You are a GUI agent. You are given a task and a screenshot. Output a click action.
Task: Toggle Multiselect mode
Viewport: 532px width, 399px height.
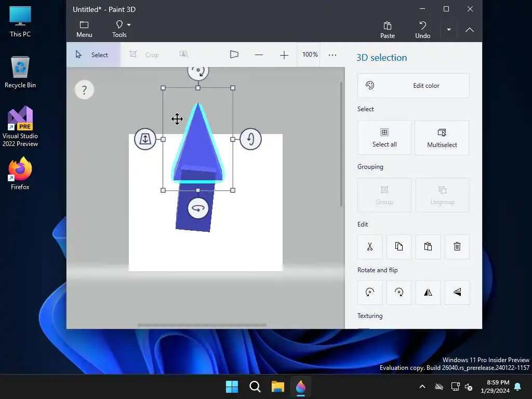442,138
